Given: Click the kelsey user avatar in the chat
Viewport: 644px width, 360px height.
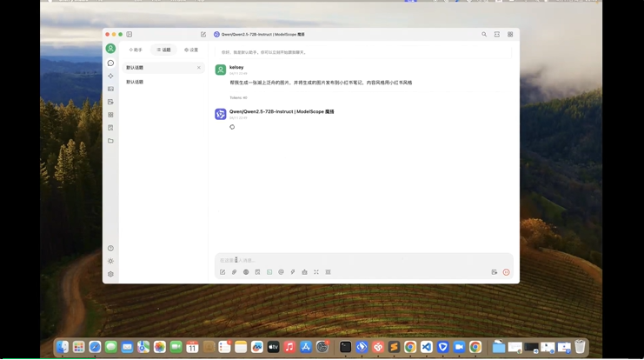Looking at the screenshot, I should pos(221,70).
